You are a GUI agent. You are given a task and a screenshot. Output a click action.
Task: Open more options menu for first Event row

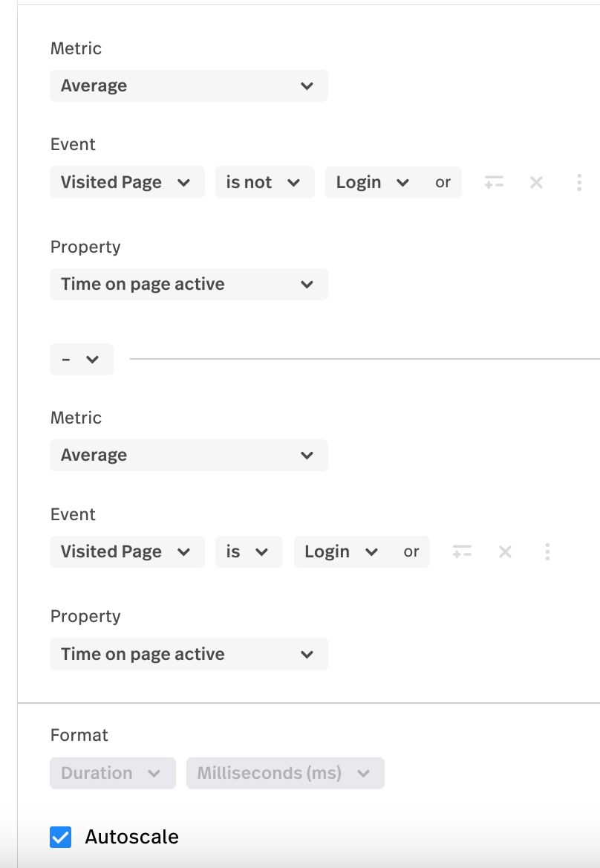pos(579,182)
